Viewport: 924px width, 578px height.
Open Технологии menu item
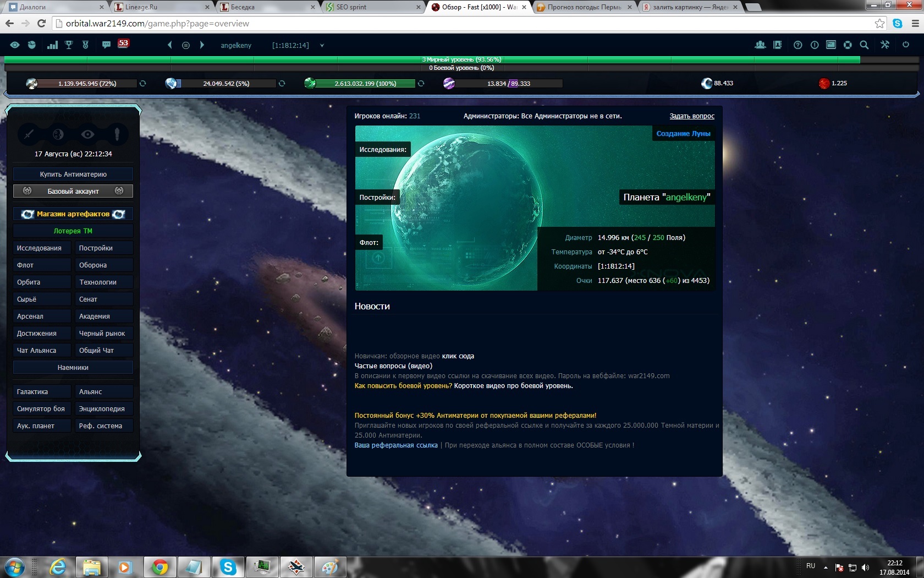tap(104, 282)
